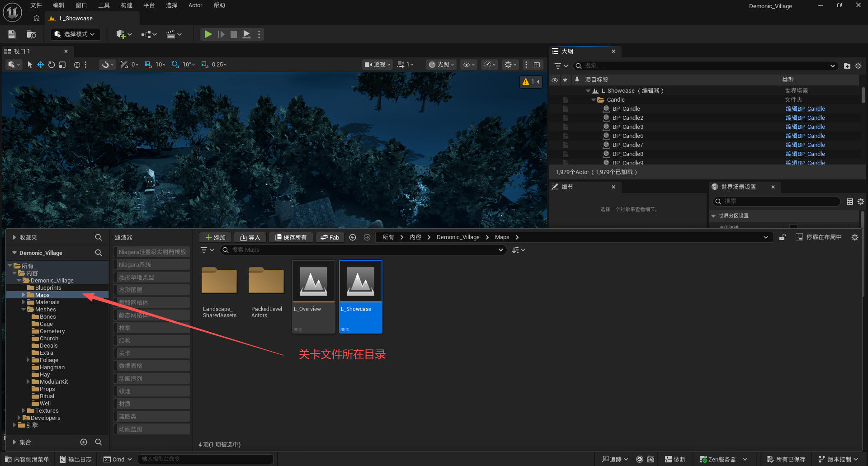Select the Church folder in tree
This screenshot has width=868, height=466.
pyautogui.click(x=49, y=339)
